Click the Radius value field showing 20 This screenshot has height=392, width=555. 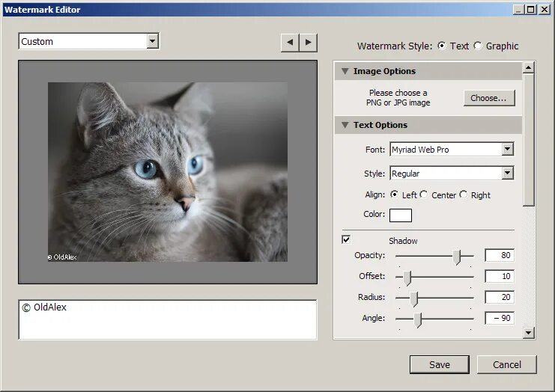tap(500, 297)
